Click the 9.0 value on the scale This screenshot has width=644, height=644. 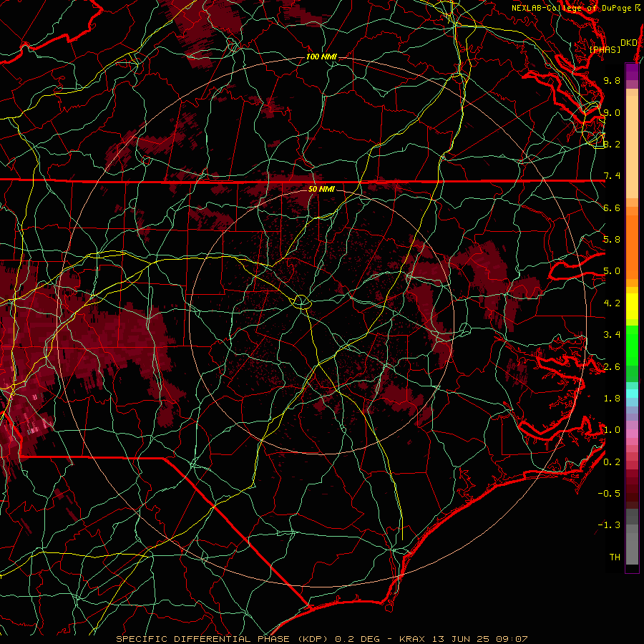pyautogui.click(x=612, y=112)
